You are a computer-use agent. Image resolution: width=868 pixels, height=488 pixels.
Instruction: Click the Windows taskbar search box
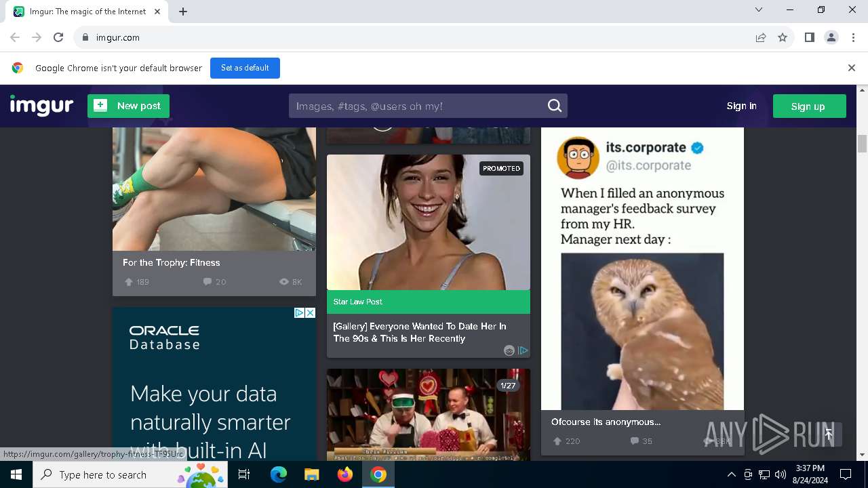(x=131, y=474)
